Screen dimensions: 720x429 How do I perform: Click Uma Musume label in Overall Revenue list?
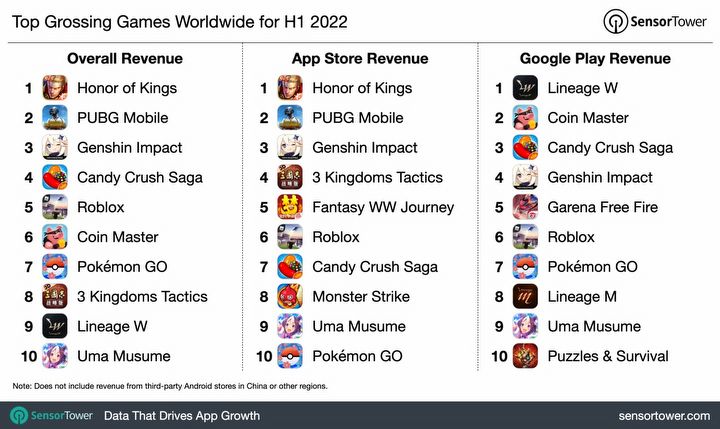(x=124, y=356)
